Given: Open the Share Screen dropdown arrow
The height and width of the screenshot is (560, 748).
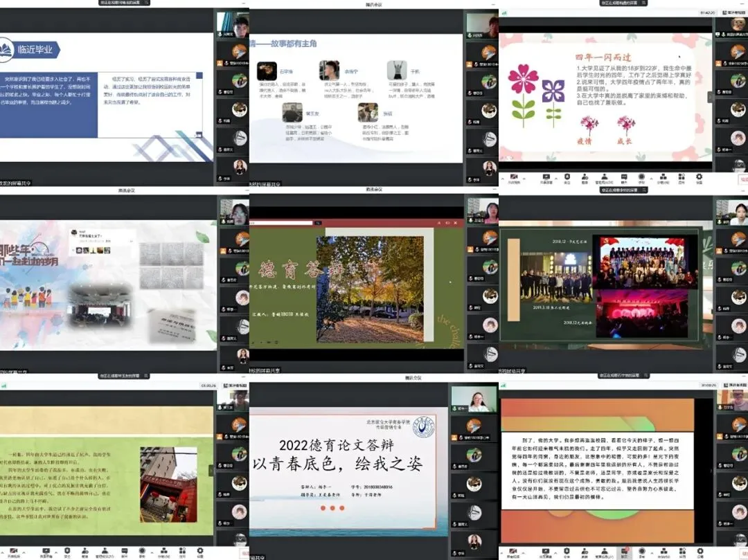Looking at the screenshot, I should click(55, 550).
